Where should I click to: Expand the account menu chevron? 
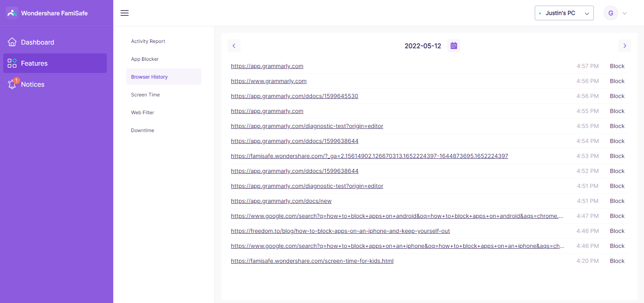(625, 13)
